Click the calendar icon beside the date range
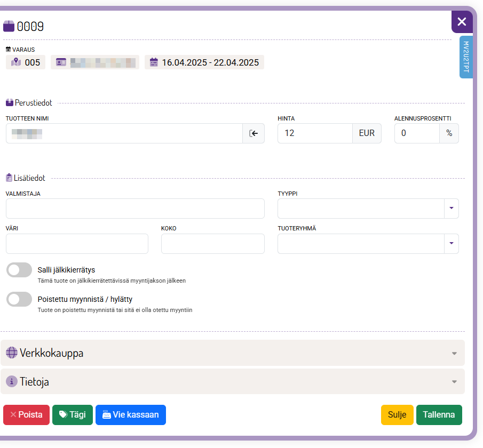483x448 pixels. coord(154,62)
